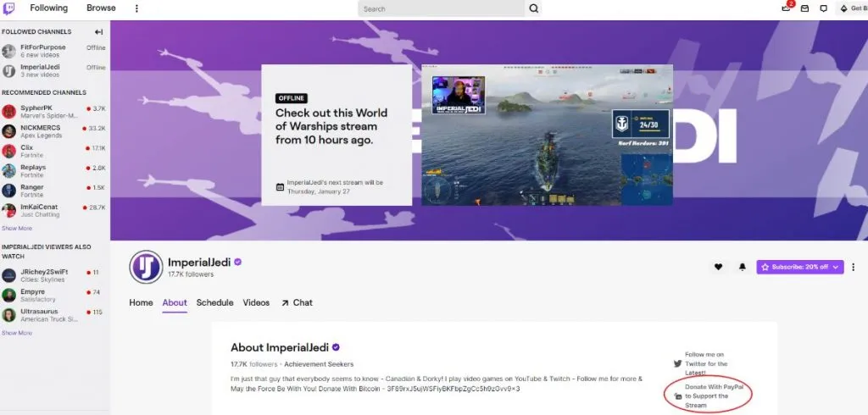This screenshot has height=415, width=868.
Task: Click the Achievement Seekers team link
Action: coord(319,364)
